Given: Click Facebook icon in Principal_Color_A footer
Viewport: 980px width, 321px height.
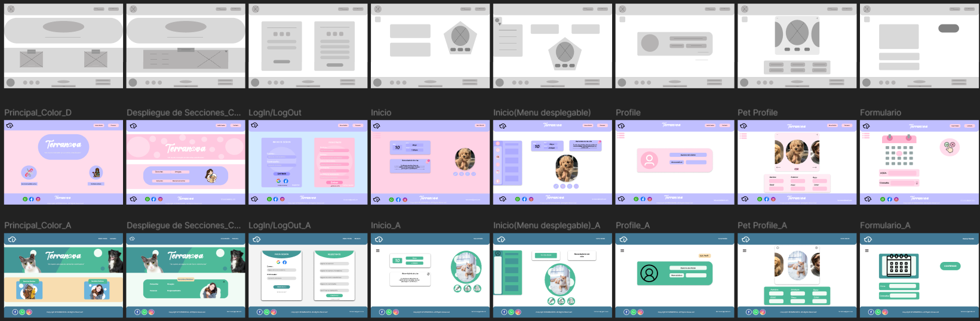Looking at the screenshot, I should [16, 312].
